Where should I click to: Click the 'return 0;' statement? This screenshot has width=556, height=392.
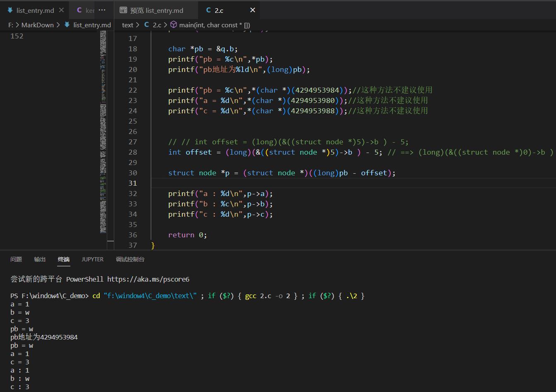click(x=188, y=235)
